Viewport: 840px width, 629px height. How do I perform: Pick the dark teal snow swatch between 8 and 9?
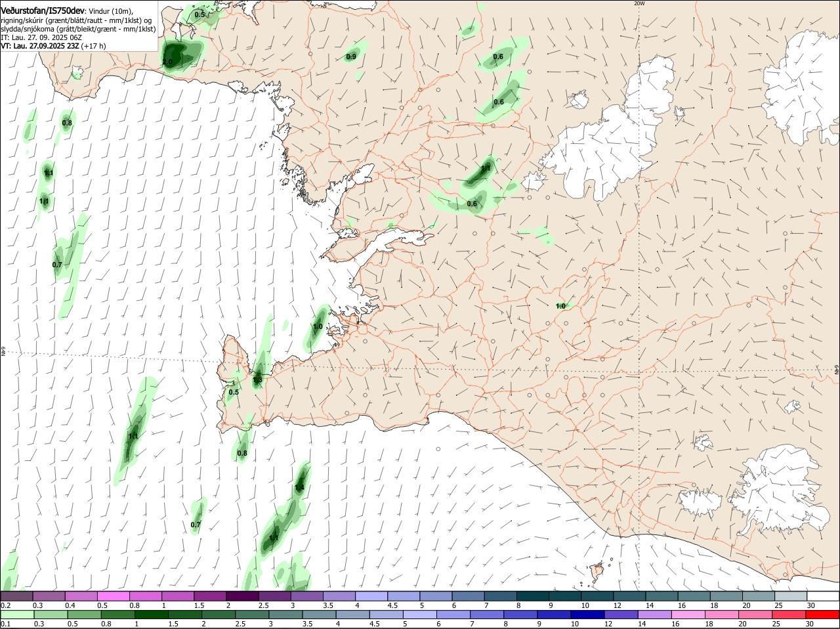[534, 596]
